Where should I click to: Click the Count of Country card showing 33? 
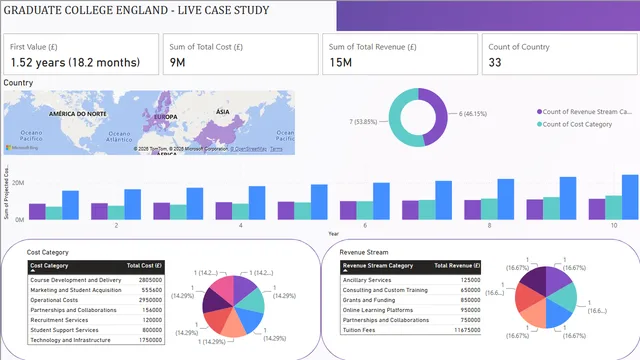pyautogui.click(x=559, y=54)
